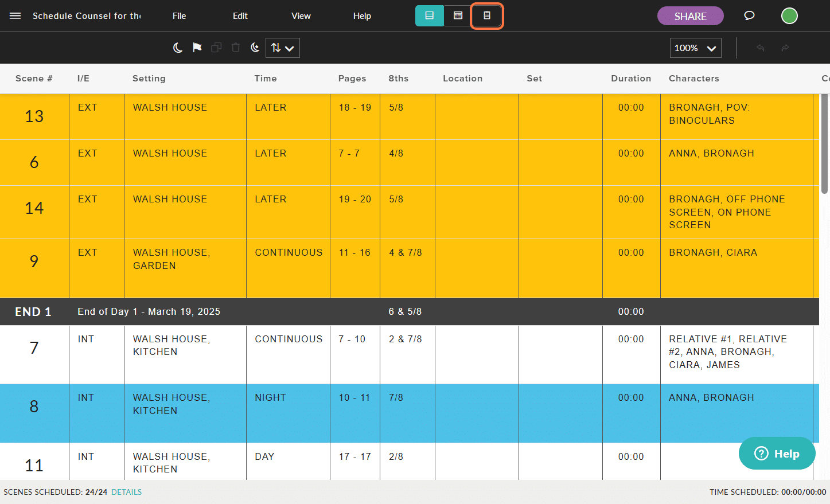Open the 100% zoom level dropdown
Screen dimensions: 830x504
click(x=695, y=48)
